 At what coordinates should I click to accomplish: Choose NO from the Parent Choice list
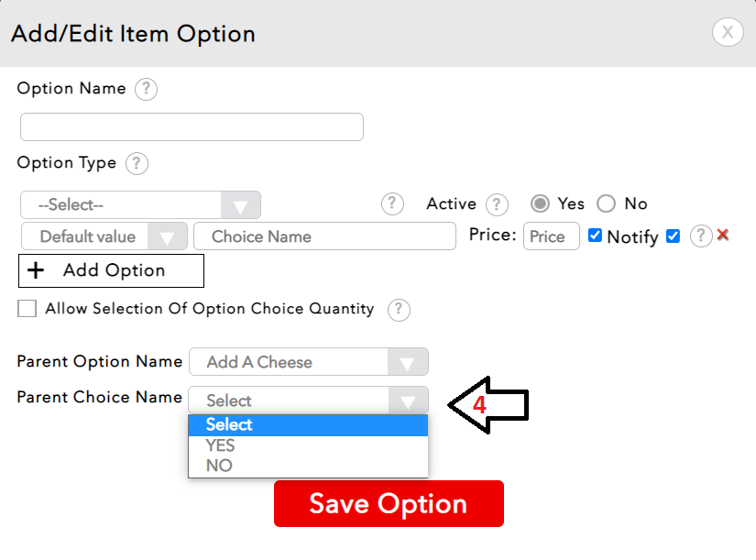point(219,466)
